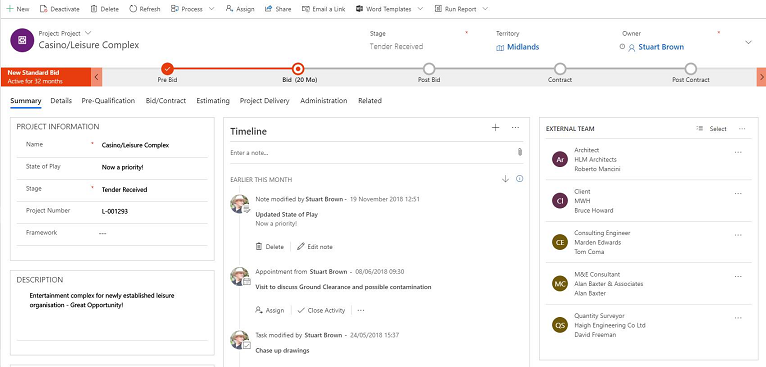Click the Delete command in top toolbar
This screenshot has width=766, height=367.
point(105,9)
